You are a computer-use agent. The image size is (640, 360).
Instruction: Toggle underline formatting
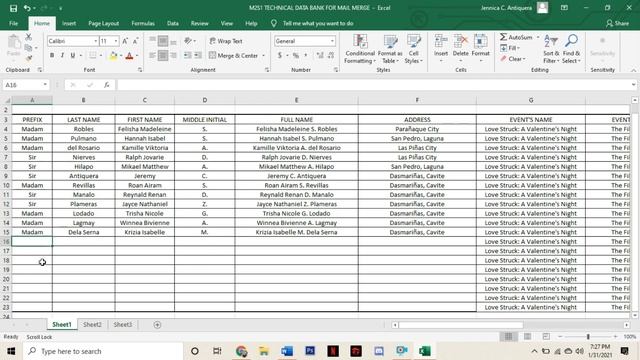[73, 55]
